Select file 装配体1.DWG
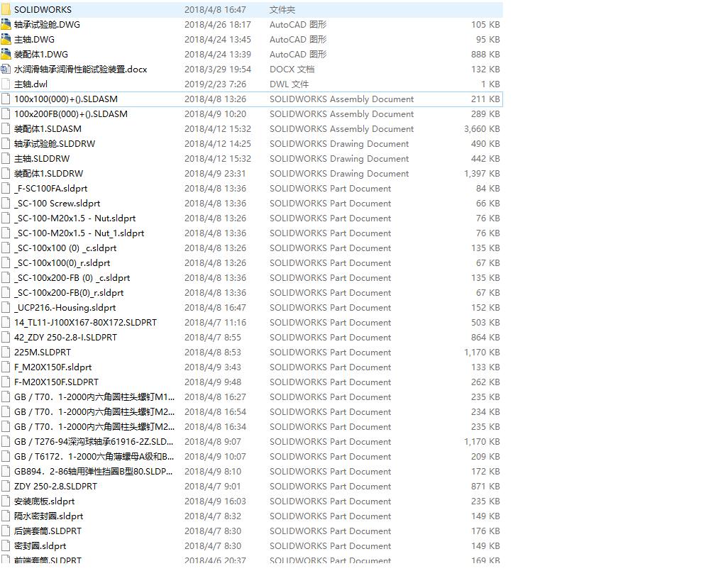This screenshot has height=571, width=728. pos(41,54)
